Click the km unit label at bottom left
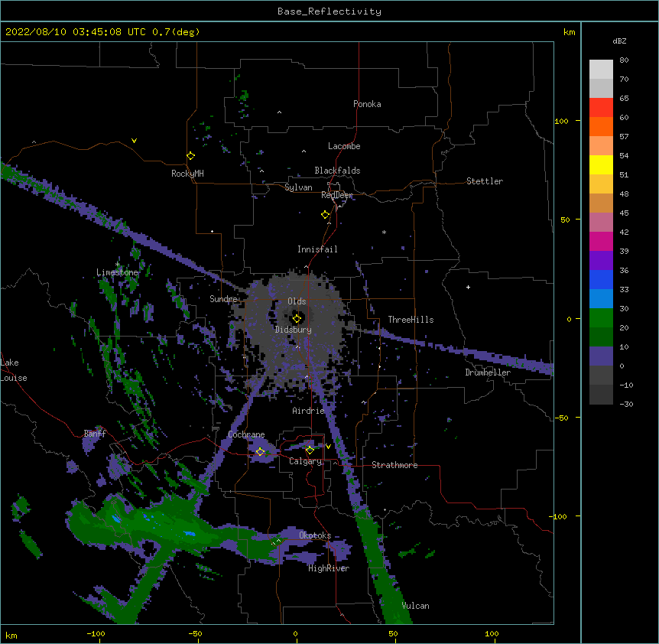This screenshot has height=644, width=659. (x=11, y=635)
